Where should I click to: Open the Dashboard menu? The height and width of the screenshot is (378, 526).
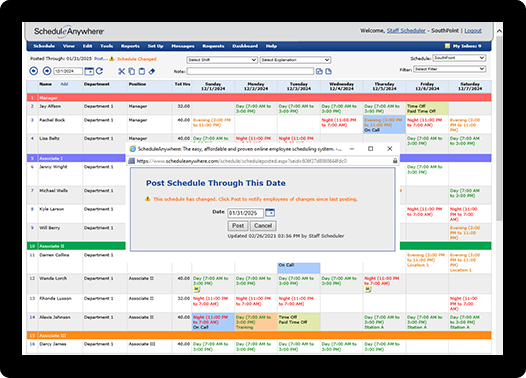point(245,46)
